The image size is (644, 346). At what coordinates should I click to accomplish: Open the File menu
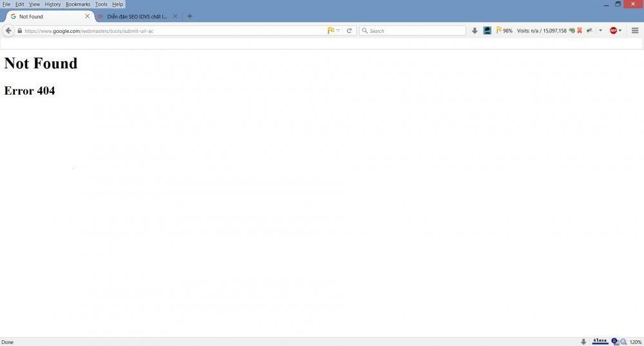pyautogui.click(x=6, y=4)
